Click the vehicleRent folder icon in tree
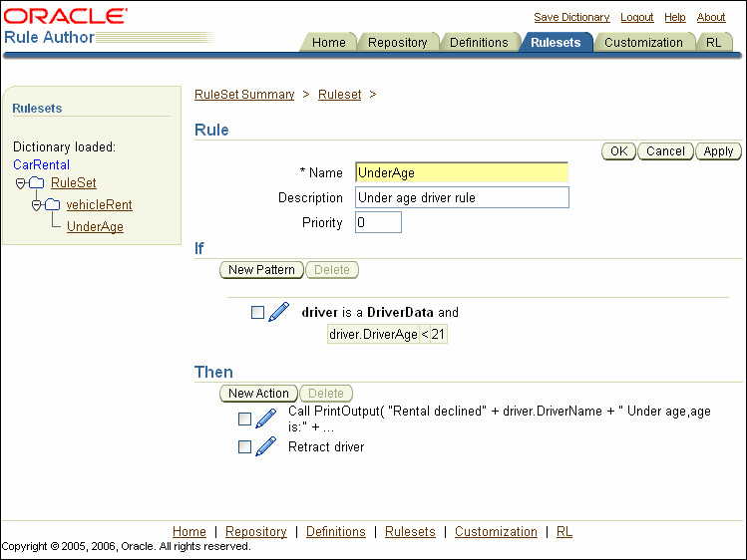This screenshot has width=747, height=560. [x=53, y=205]
